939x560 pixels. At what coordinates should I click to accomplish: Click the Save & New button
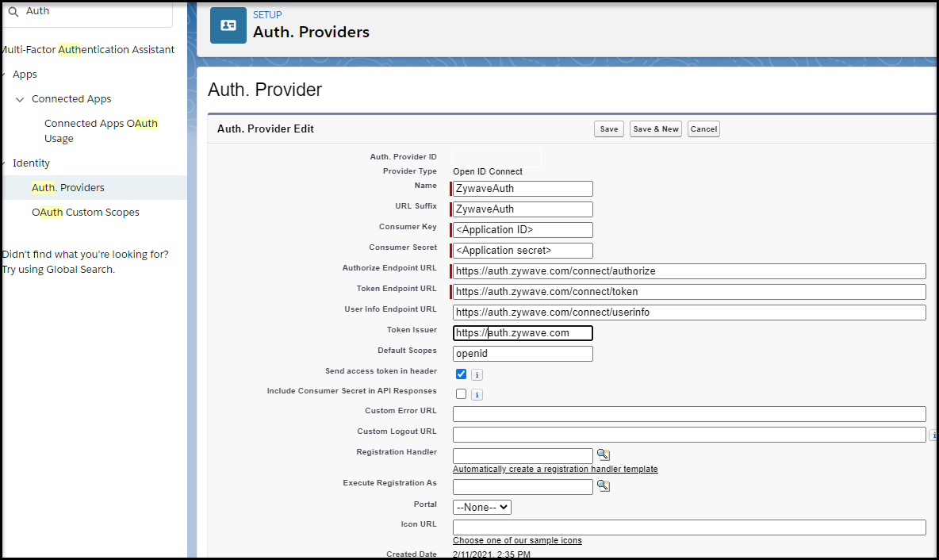click(656, 128)
